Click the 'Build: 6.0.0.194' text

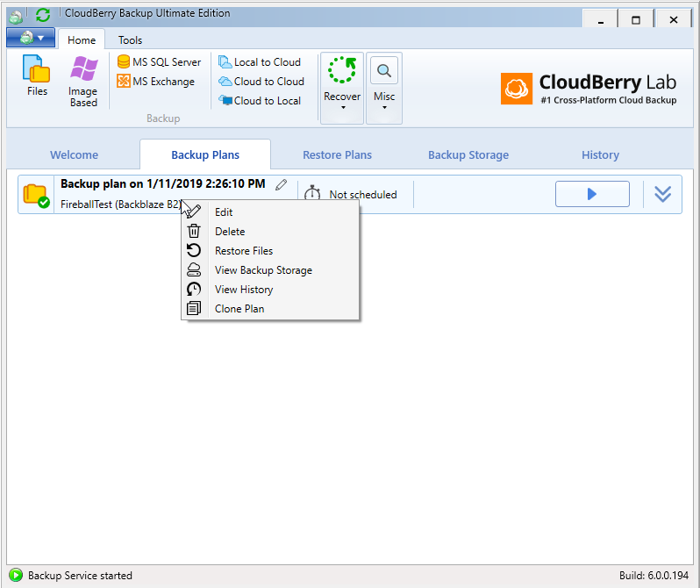point(654,575)
